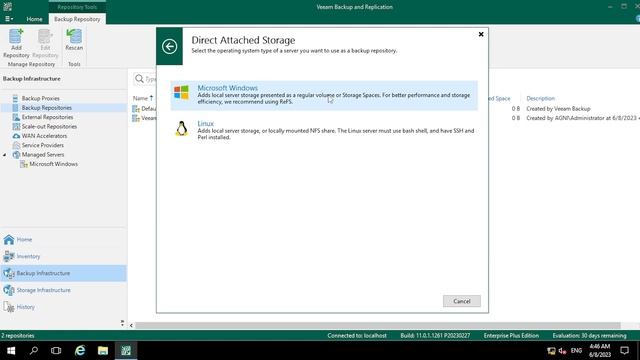
Task: Click the volume icon in the system tray
Action: [562, 351]
